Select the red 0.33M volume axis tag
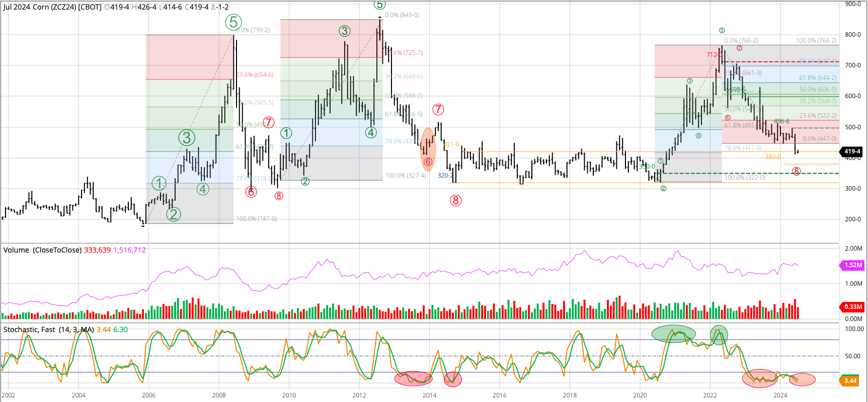 click(853, 307)
